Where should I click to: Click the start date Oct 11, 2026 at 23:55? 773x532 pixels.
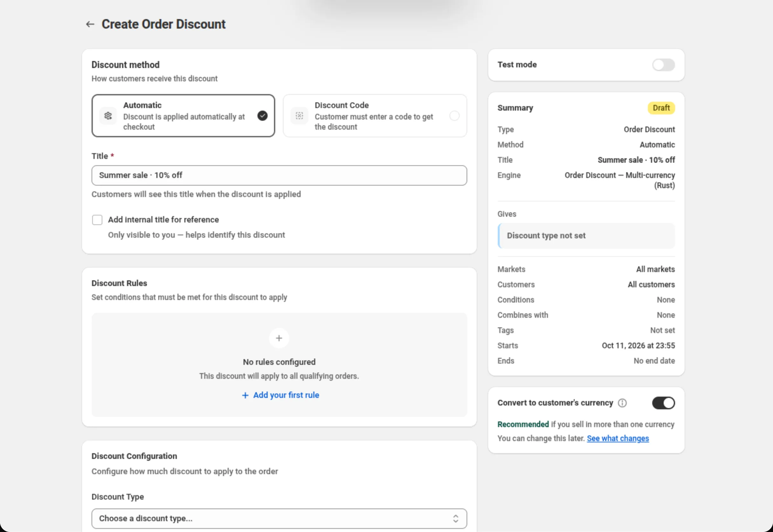(638, 346)
